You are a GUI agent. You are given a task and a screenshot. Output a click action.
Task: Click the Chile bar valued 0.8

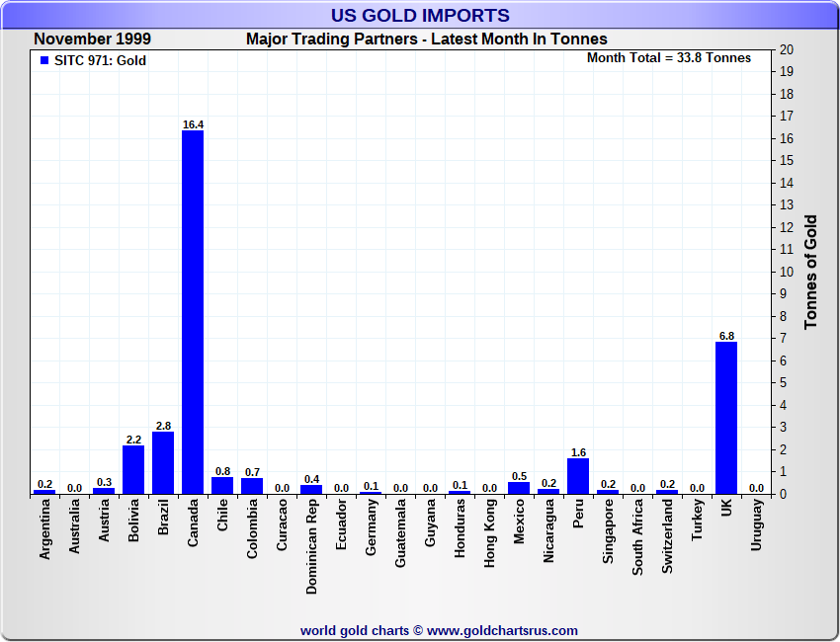pyautogui.click(x=222, y=485)
